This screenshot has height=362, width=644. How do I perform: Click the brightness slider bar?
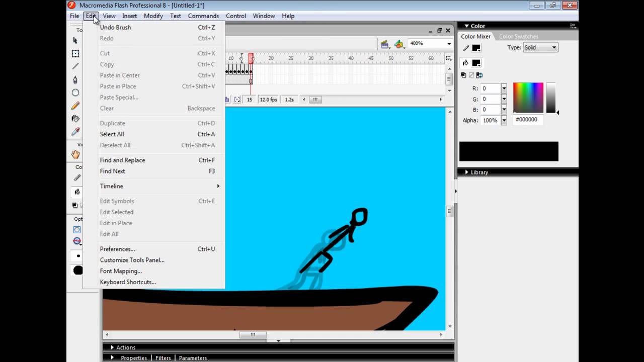pos(551,98)
